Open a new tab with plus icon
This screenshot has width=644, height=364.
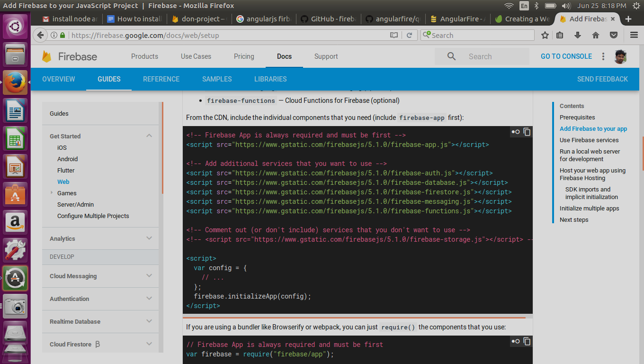[x=628, y=19]
